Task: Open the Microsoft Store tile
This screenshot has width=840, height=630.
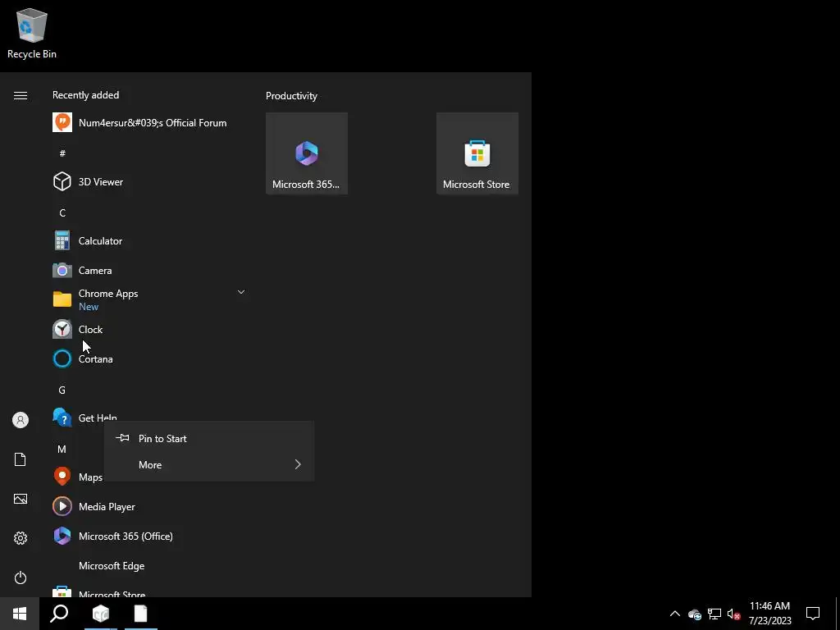Action: pos(477,153)
